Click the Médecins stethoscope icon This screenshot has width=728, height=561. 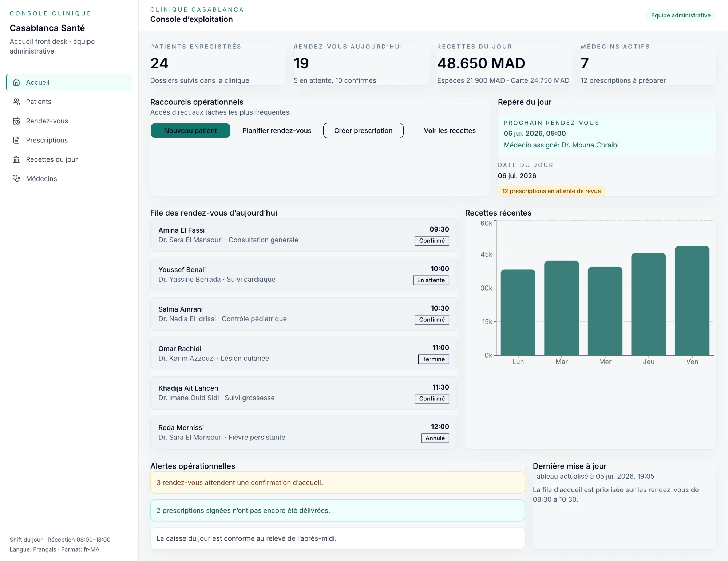(16, 179)
